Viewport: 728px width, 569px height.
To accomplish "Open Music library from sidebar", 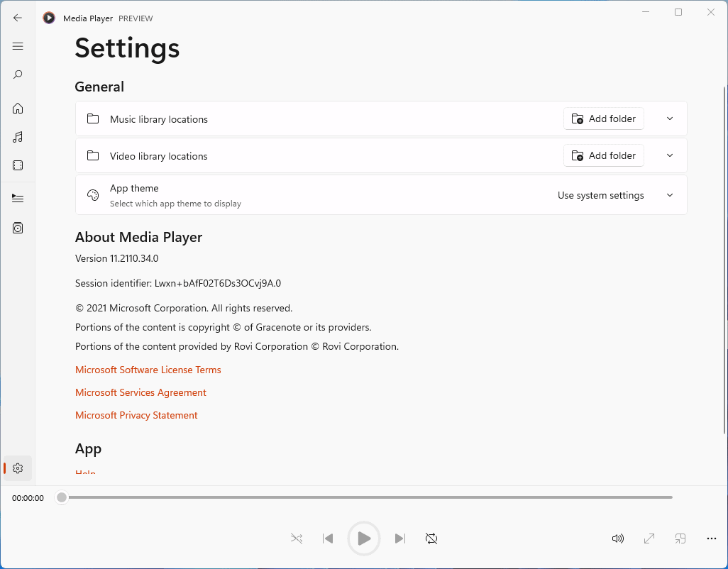I will [18, 137].
